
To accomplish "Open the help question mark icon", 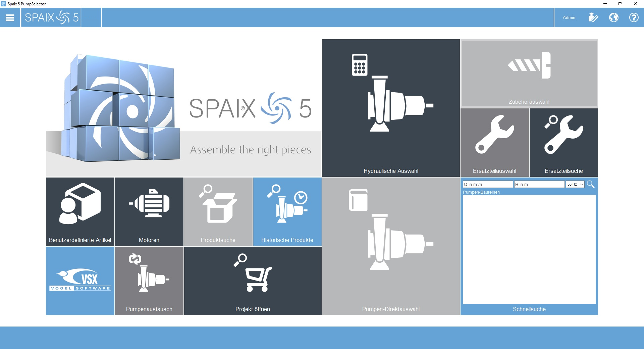I will (x=634, y=17).
